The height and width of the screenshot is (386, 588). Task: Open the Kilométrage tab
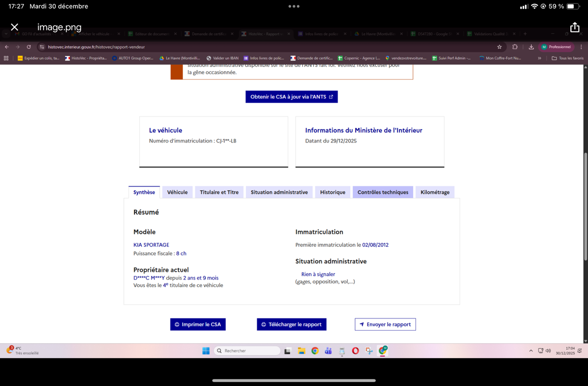(x=435, y=192)
